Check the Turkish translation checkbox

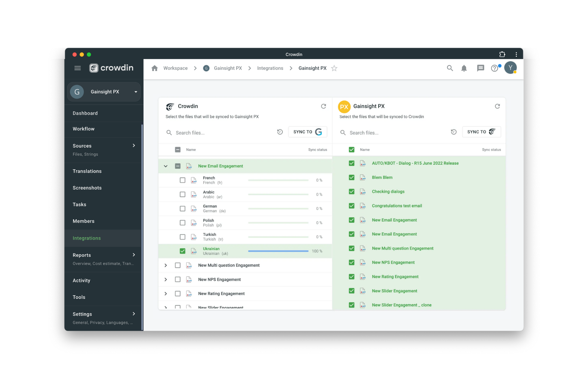(182, 237)
